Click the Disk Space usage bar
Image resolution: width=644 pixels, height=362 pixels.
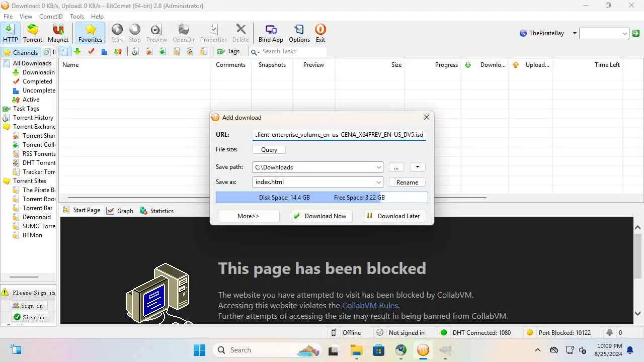(322, 198)
